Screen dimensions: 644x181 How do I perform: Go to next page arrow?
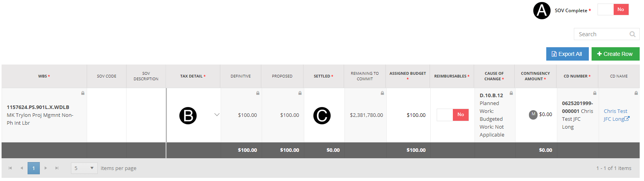[x=46, y=168]
